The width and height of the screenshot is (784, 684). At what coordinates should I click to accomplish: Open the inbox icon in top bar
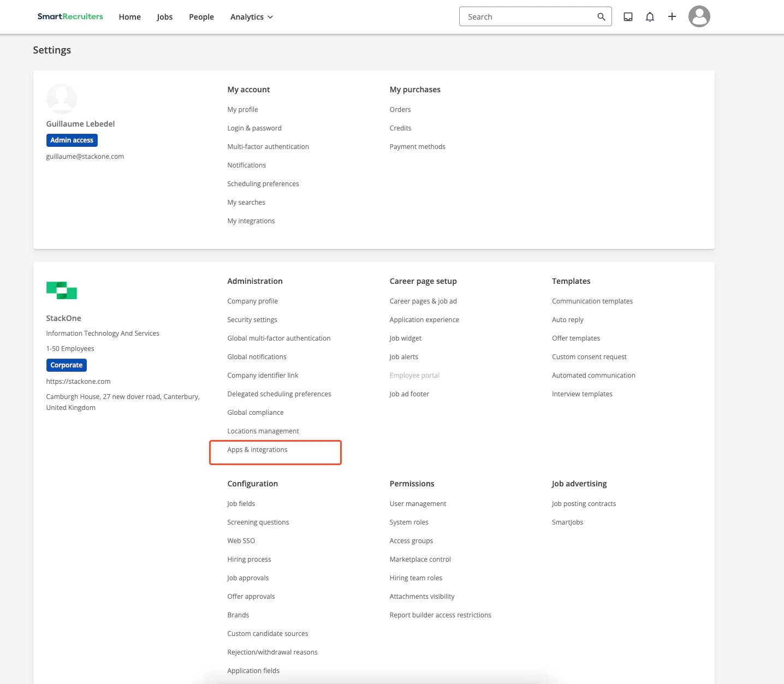click(x=627, y=16)
